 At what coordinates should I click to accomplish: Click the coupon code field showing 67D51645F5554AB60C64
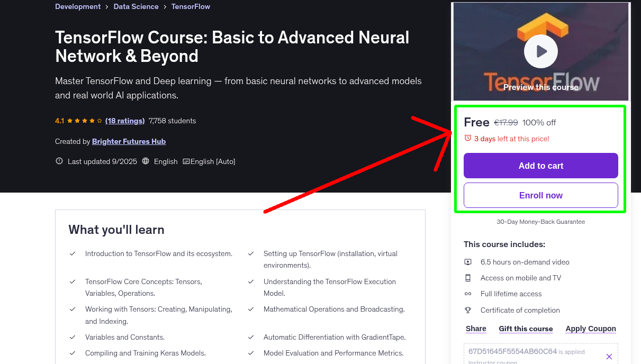[x=511, y=352]
